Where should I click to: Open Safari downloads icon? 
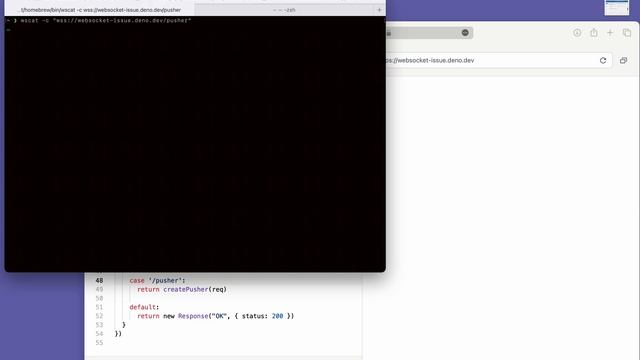pyautogui.click(x=577, y=33)
